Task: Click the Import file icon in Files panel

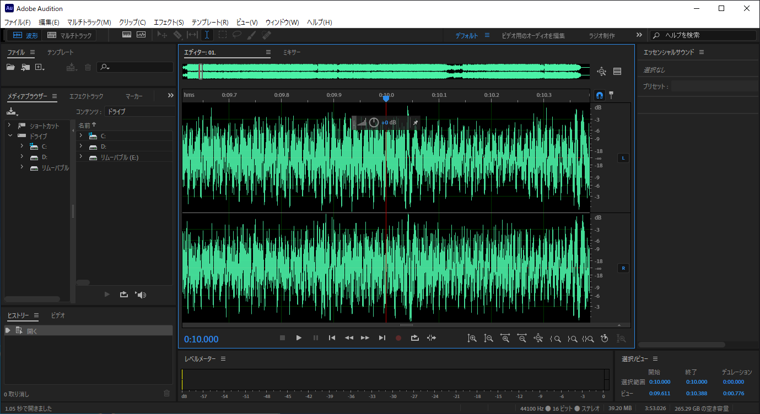Action: (25, 67)
